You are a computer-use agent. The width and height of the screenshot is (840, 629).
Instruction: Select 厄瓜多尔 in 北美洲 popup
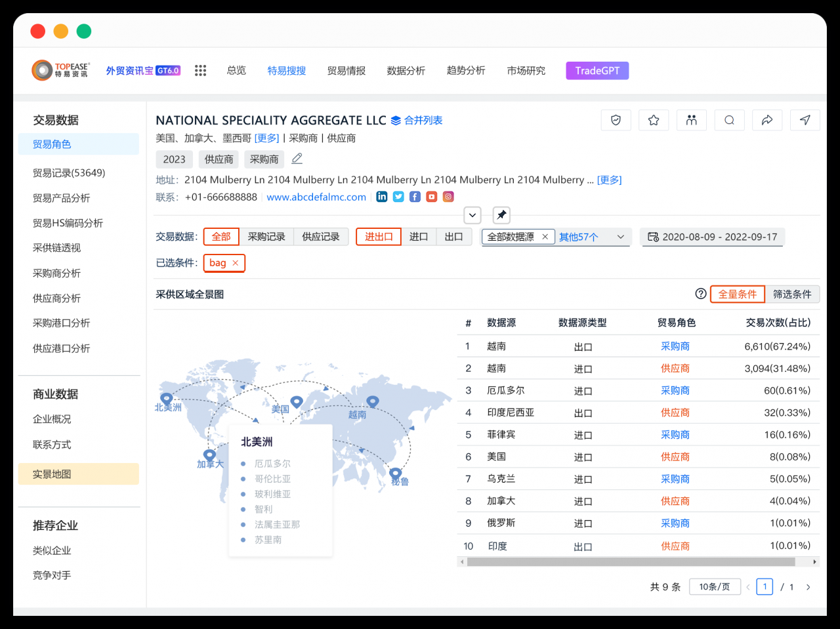click(272, 464)
